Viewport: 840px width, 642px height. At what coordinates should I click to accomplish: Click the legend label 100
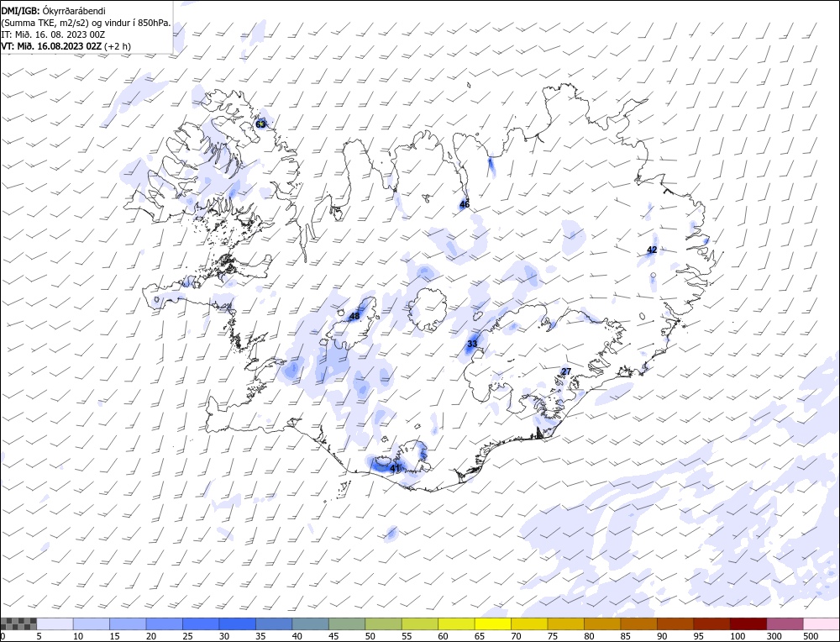738,636
